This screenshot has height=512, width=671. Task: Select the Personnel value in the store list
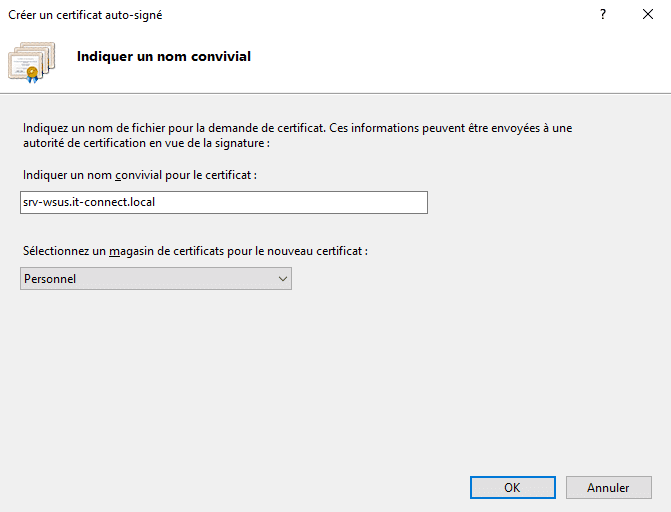(50, 279)
